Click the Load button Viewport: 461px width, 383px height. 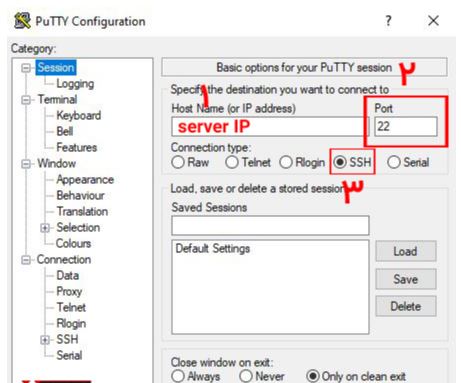(x=406, y=251)
